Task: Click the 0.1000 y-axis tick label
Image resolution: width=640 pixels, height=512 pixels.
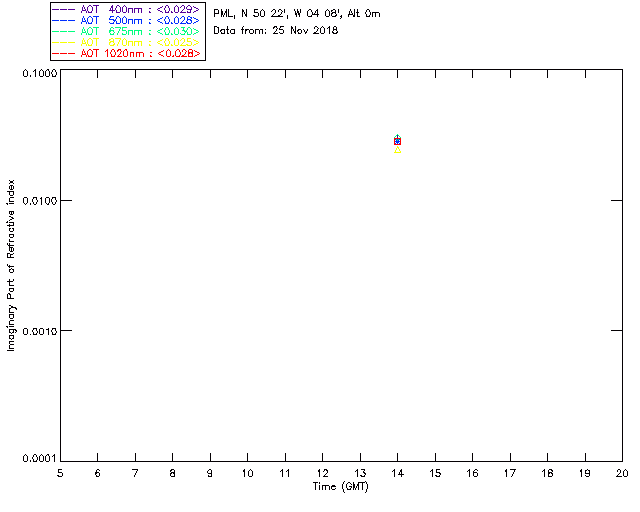Action: [37, 73]
